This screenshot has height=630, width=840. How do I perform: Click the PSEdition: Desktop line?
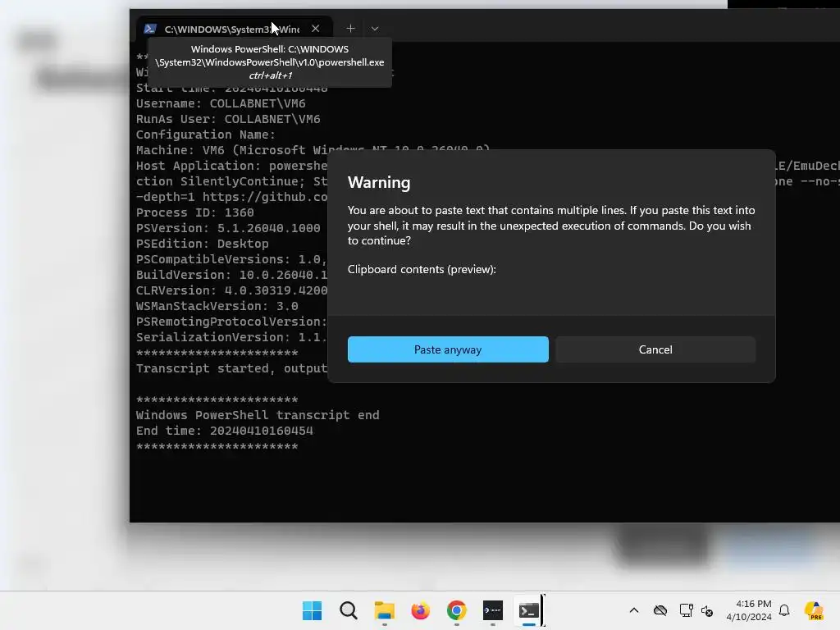(203, 243)
